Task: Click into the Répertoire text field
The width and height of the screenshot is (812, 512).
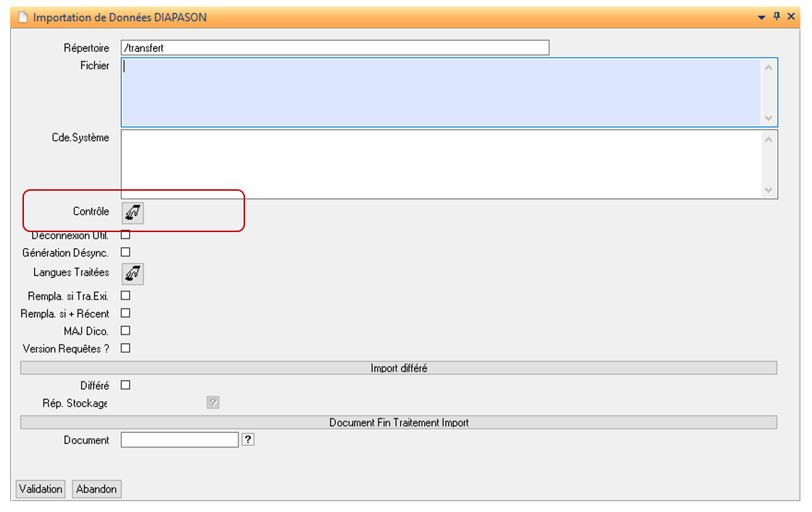Action: click(x=334, y=48)
